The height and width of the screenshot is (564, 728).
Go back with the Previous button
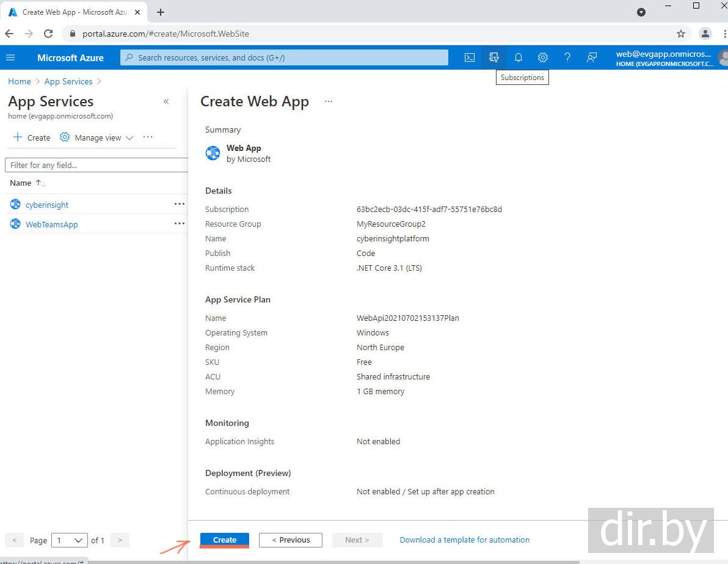[x=291, y=540]
